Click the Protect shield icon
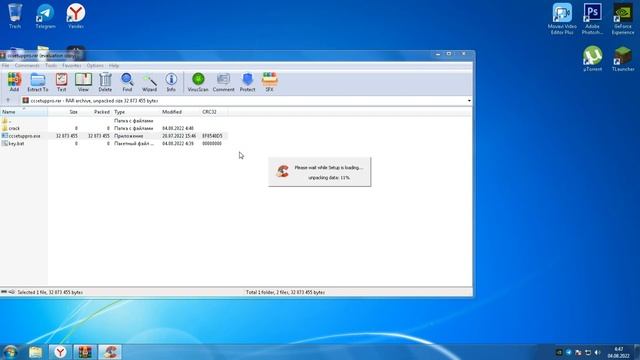The image size is (640, 360). coord(247,82)
